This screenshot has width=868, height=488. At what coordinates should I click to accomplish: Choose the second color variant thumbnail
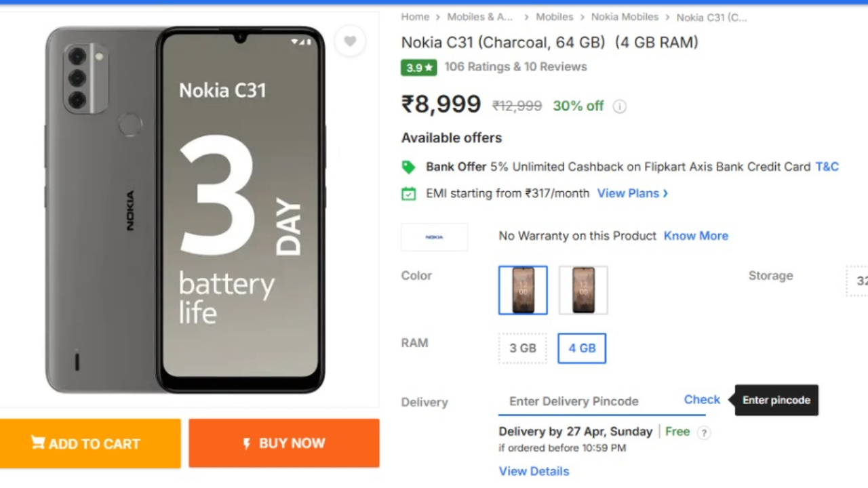pos(583,290)
